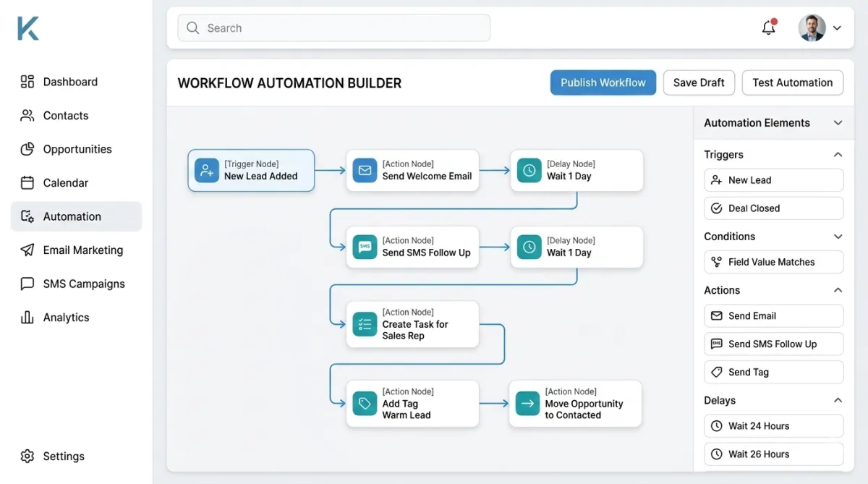
Task: Click Test Automation button
Action: point(793,82)
